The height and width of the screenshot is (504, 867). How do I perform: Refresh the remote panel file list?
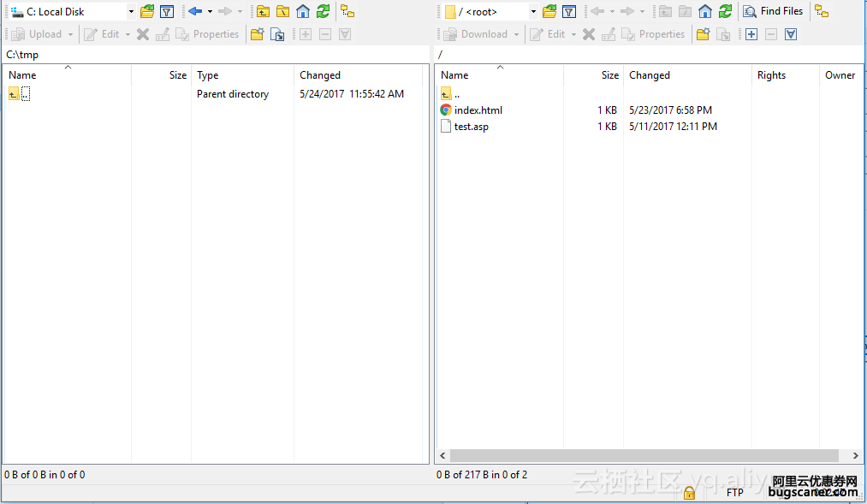[x=725, y=11]
